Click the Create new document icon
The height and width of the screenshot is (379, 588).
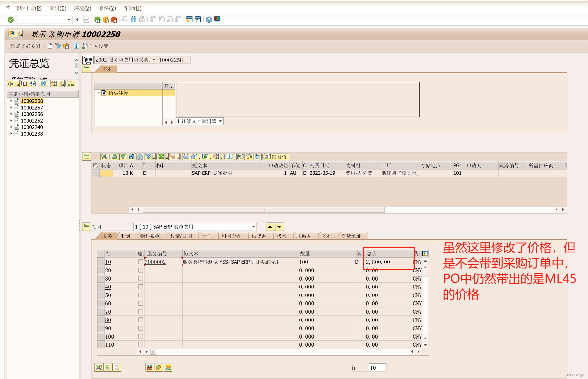click(x=50, y=46)
